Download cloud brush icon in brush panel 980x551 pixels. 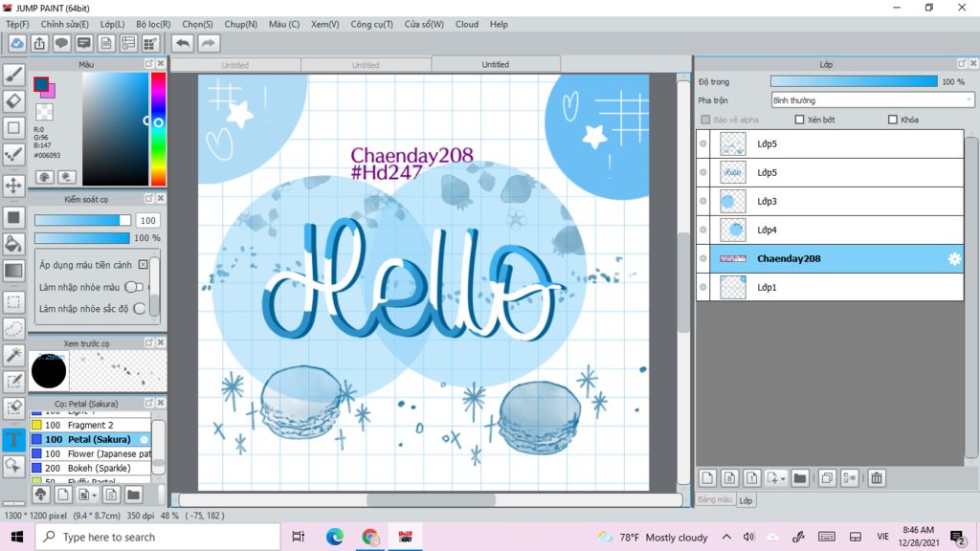tap(40, 495)
